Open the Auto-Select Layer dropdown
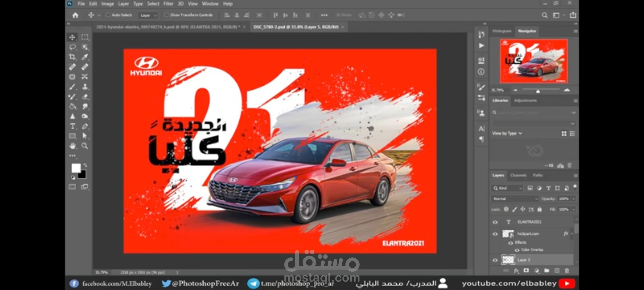Image resolution: width=644 pixels, height=290 pixels. pyautogui.click(x=148, y=15)
